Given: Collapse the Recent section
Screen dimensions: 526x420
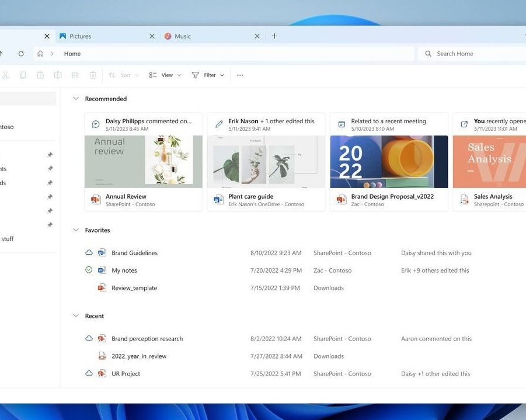Looking at the screenshot, I should (76, 316).
